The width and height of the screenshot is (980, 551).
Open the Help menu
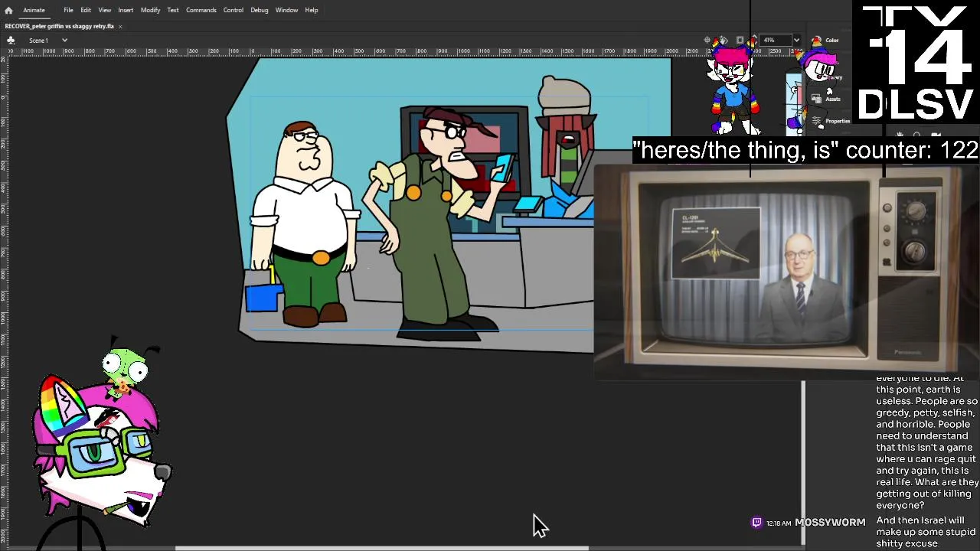tap(311, 10)
